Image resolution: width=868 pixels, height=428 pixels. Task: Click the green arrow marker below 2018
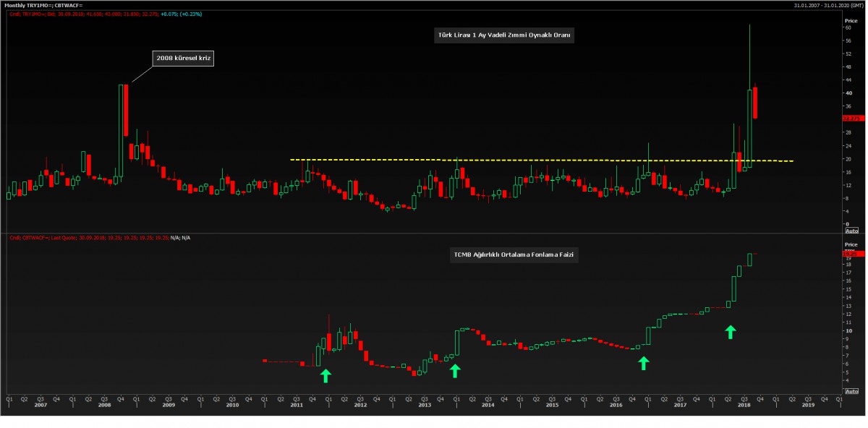(731, 332)
